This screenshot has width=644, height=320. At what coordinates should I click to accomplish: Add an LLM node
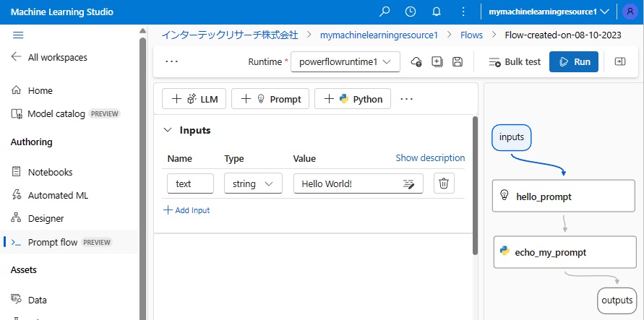click(194, 99)
